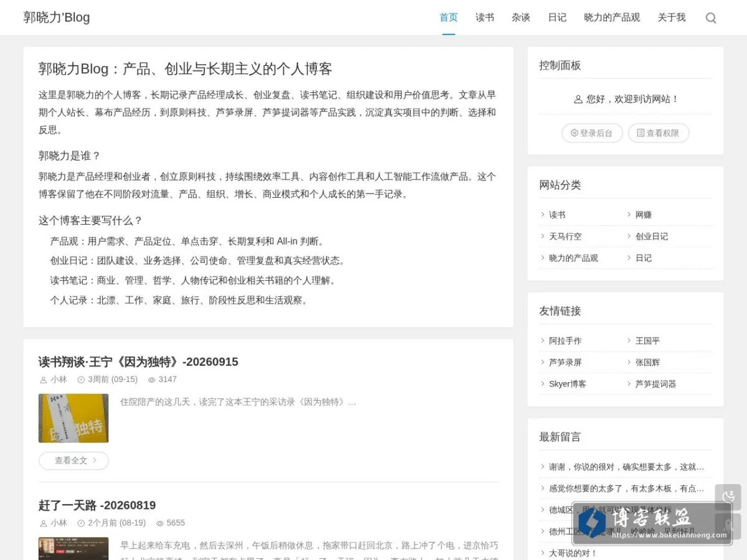Image resolution: width=747 pixels, height=560 pixels.
Task: Click the eye icon beside 3147 views
Action: click(x=151, y=380)
